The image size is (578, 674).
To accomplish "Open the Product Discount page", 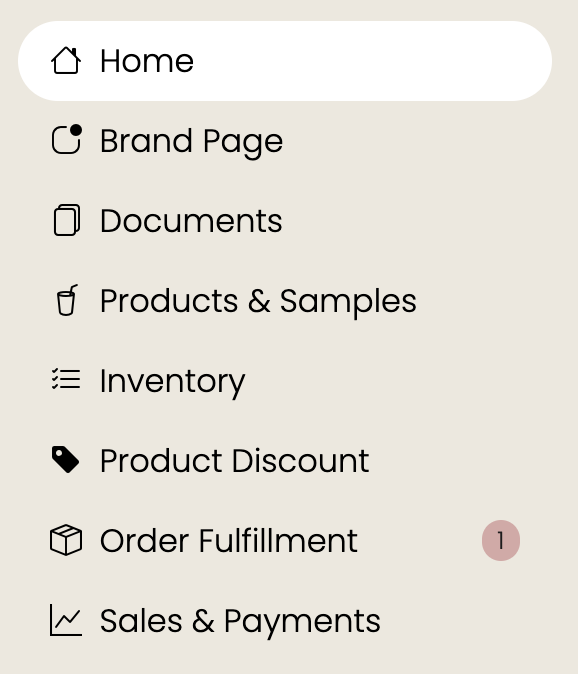I will [235, 461].
